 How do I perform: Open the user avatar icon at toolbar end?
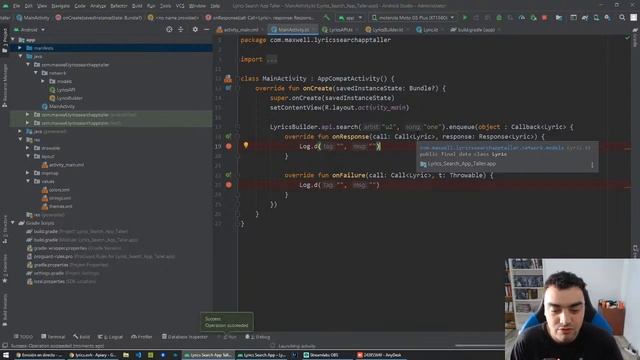(633, 18)
